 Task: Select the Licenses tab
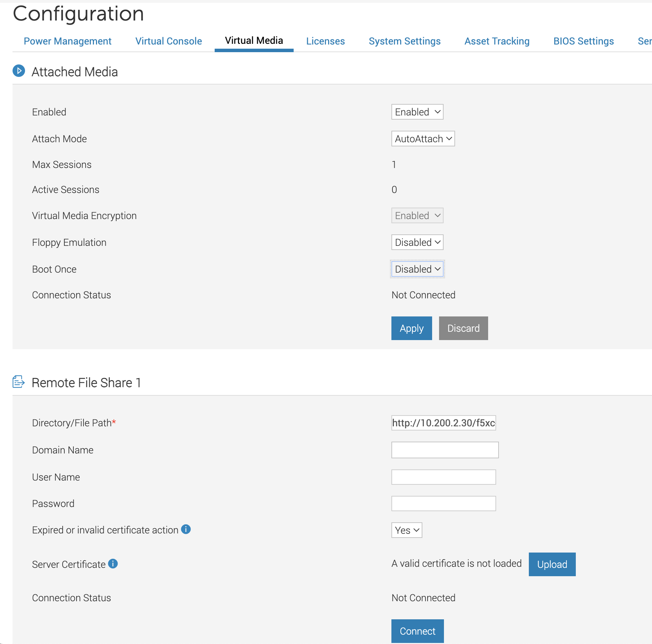coord(325,41)
